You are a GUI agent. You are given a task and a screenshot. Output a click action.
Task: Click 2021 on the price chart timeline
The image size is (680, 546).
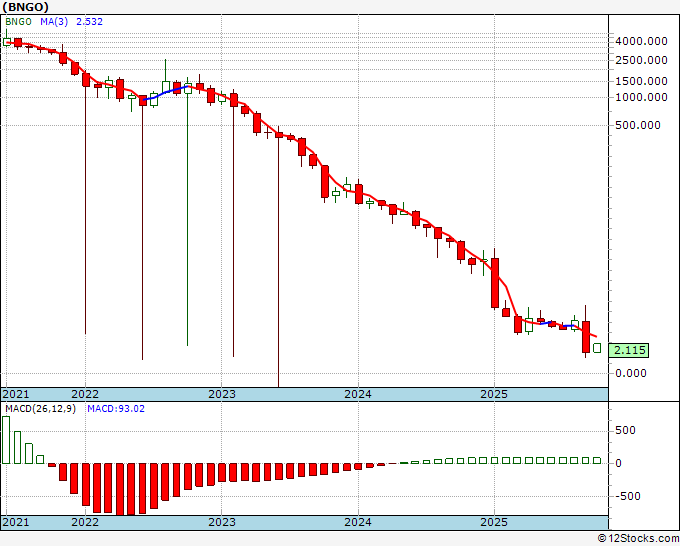16,394
